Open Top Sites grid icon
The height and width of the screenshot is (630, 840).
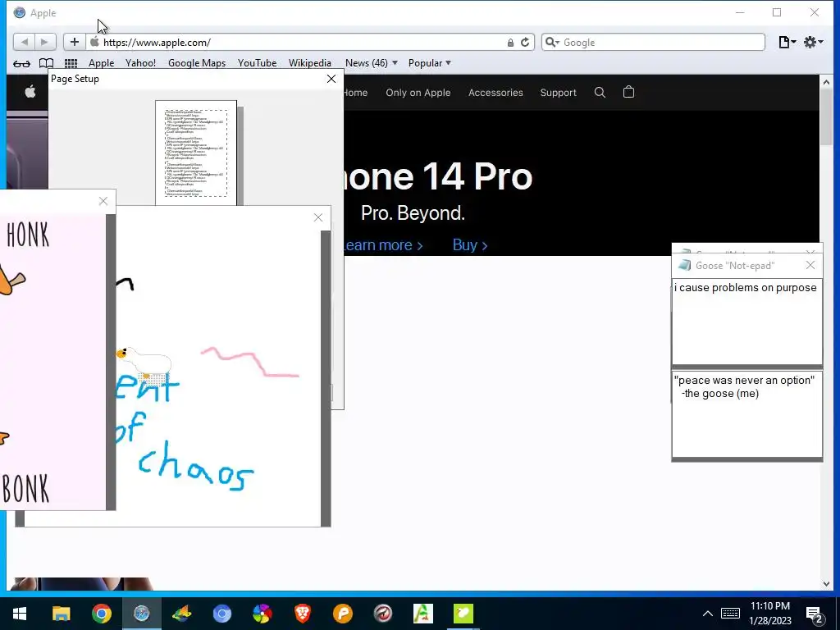click(x=71, y=63)
